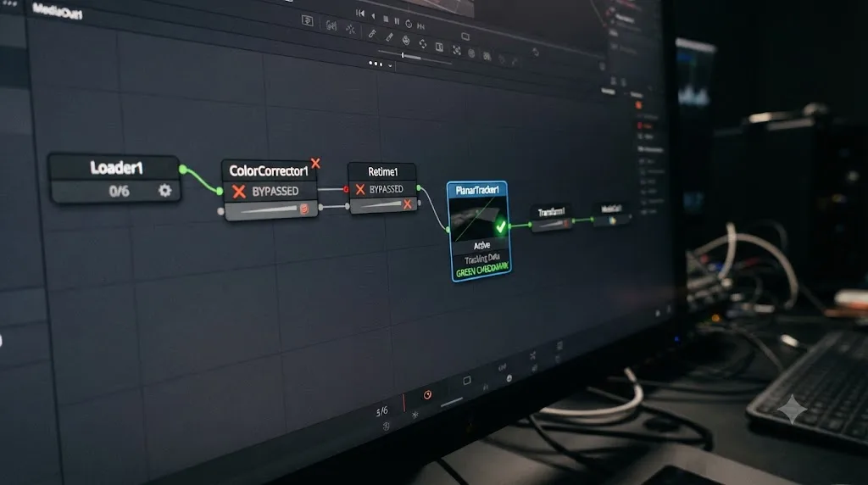Screen dimensions: 868x485
Task: Stop playback with the square stop button
Action: tap(386, 19)
